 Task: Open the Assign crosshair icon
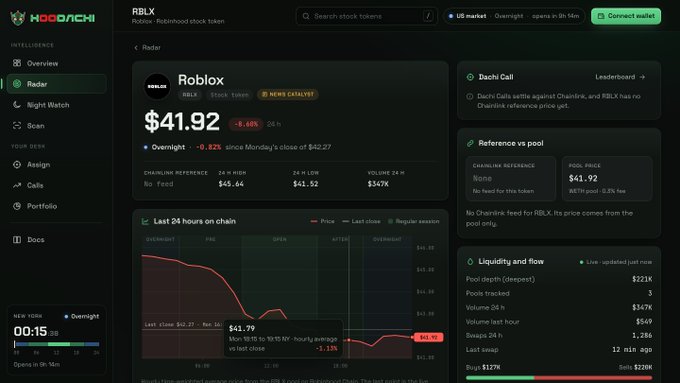[x=17, y=164]
